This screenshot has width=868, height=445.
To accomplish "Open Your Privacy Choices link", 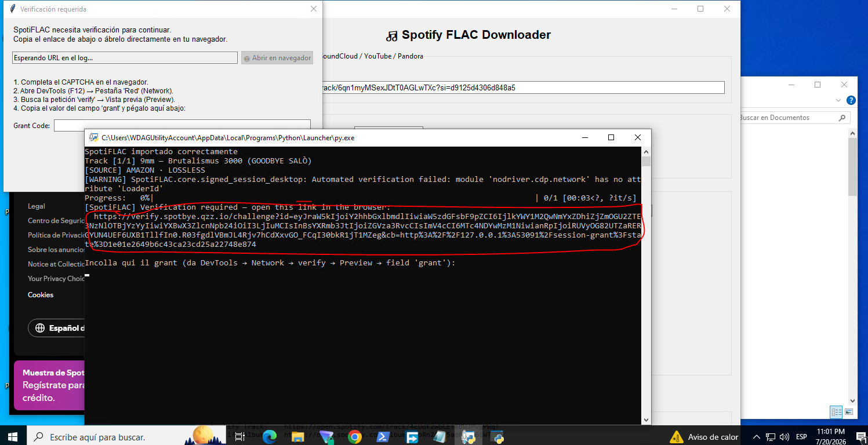I will [56, 279].
